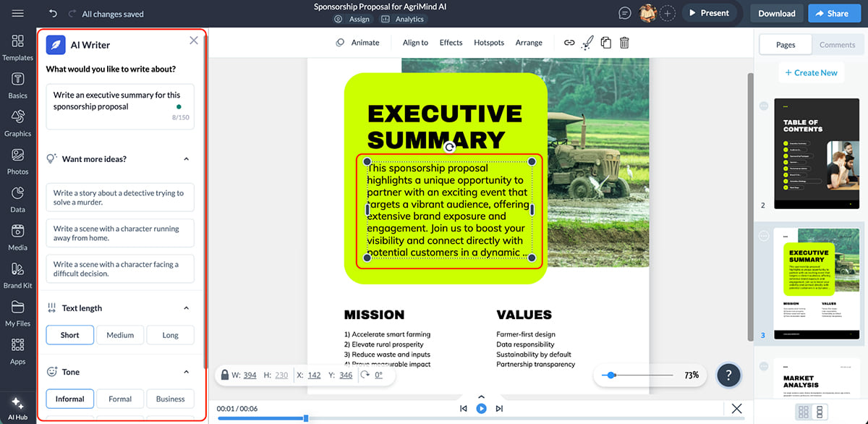
Task: Collapse the Tone section
Action: pos(187,371)
